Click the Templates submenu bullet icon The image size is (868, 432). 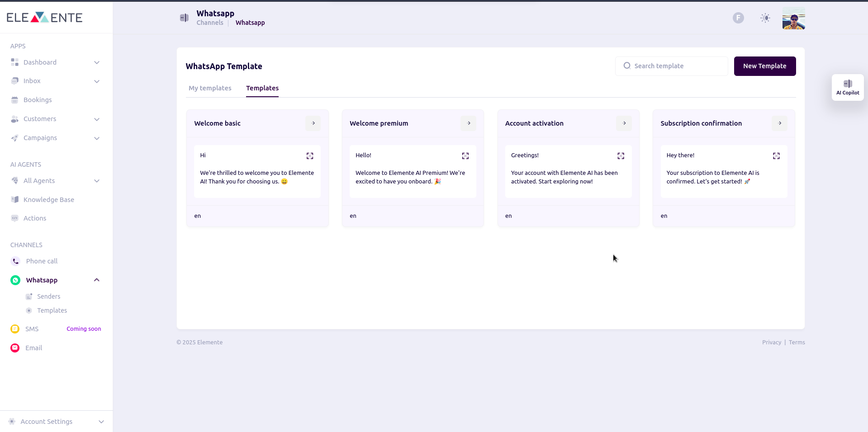(x=29, y=310)
